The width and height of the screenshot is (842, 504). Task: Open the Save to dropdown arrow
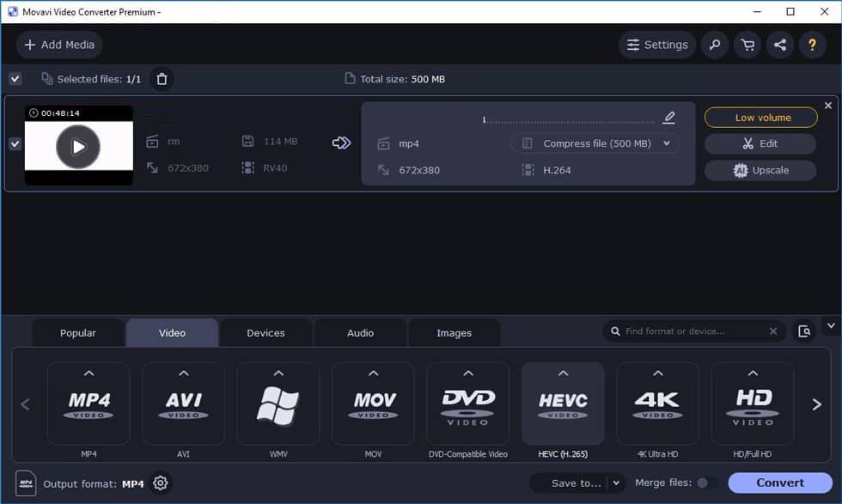(616, 483)
